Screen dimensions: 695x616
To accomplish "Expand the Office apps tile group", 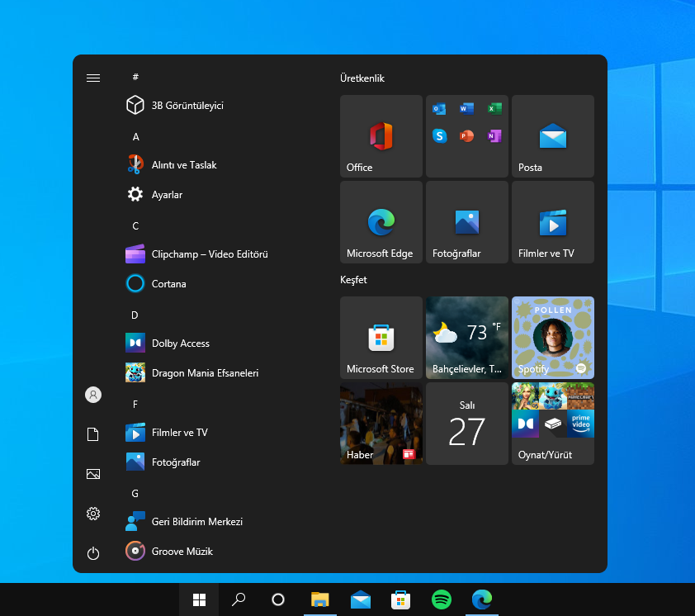I will click(x=466, y=136).
